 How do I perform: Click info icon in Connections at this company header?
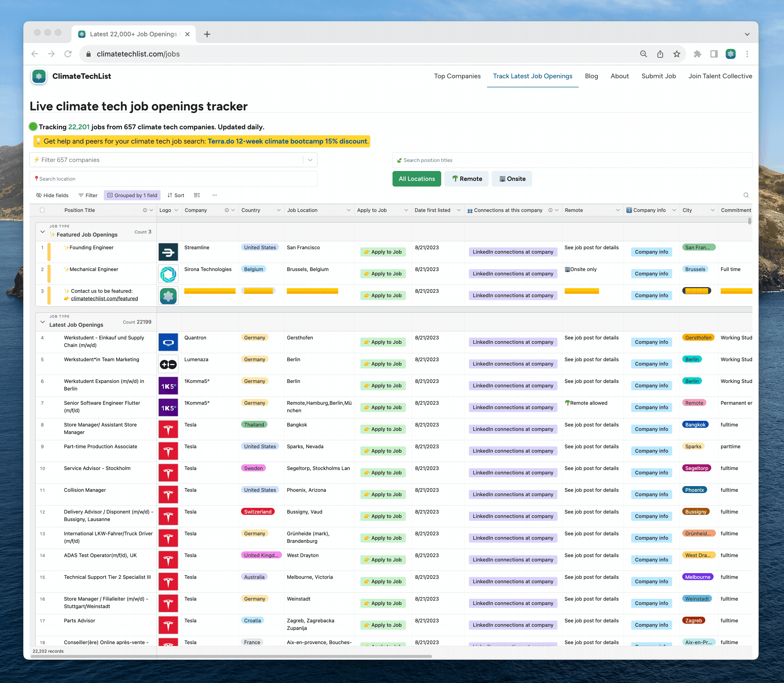point(550,210)
